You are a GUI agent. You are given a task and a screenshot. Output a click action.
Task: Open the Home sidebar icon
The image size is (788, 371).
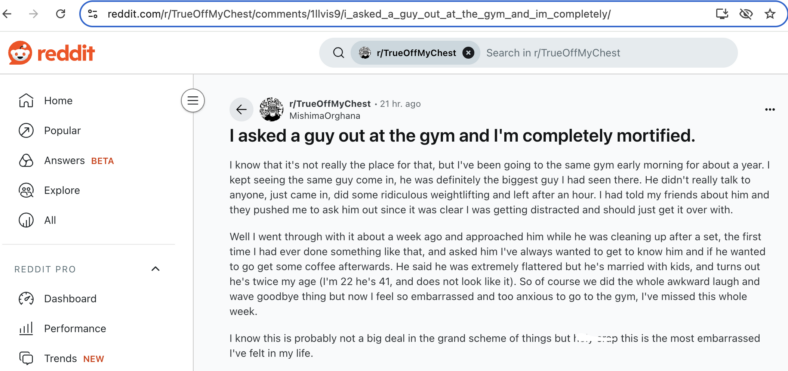(26, 101)
